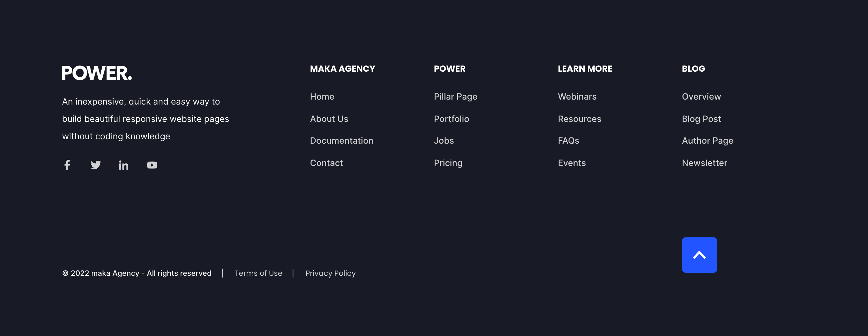Click the 2022 maka Agency copyright text

point(137,273)
